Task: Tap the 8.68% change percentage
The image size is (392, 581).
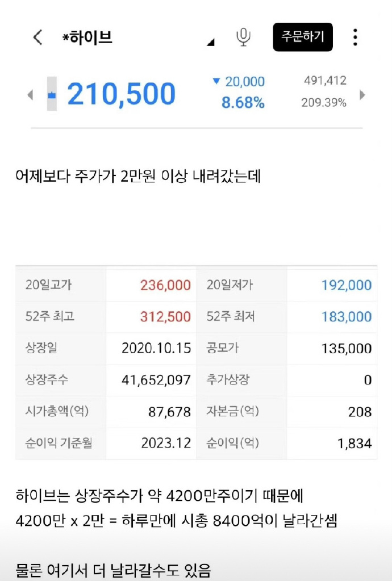Action: click(244, 104)
